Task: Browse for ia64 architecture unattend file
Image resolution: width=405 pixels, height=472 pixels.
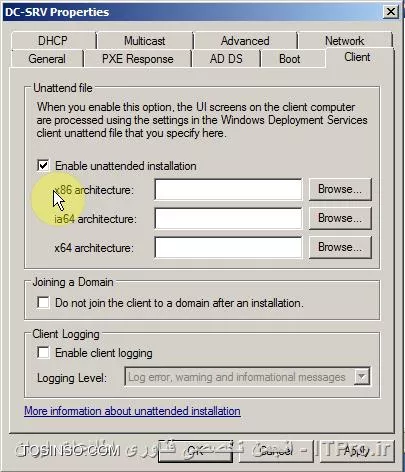Action: coord(340,218)
